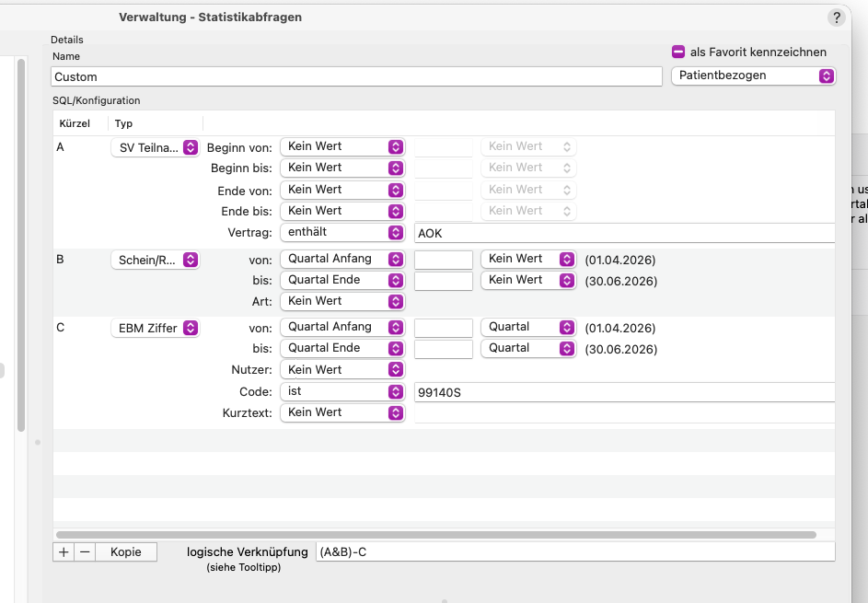The width and height of the screenshot is (868, 603).
Task: Open row B Art Kein Wert dropdown
Action: click(x=342, y=301)
